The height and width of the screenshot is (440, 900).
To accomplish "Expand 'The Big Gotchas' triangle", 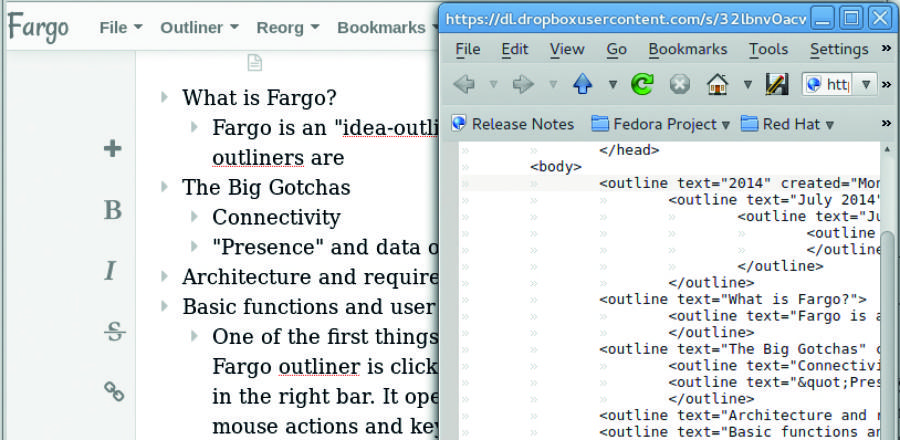I will click(x=165, y=186).
